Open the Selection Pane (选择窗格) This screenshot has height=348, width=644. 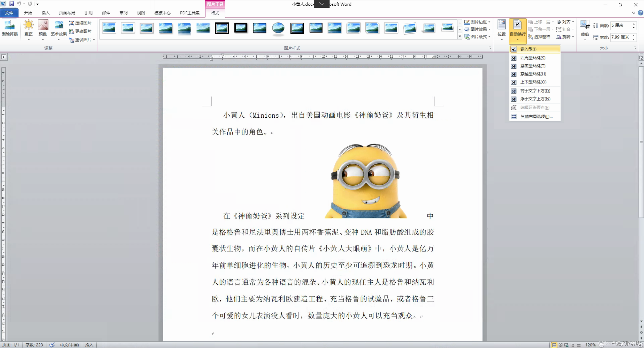pyautogui.click(x=539, y=37)
